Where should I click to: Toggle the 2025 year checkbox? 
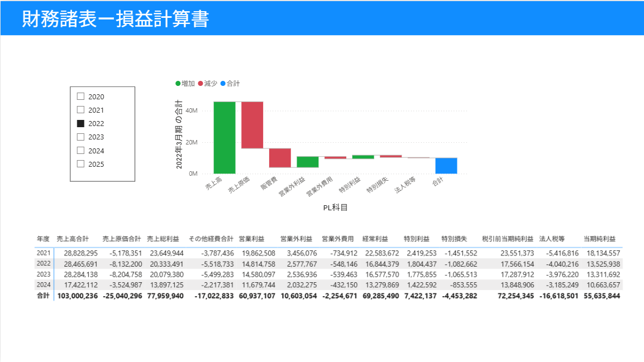pos(80,164)
